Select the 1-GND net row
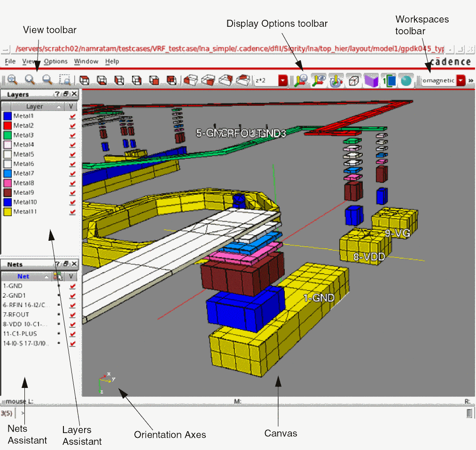Image resolution: width=476 pixels, height=450 pixels. 13,286
